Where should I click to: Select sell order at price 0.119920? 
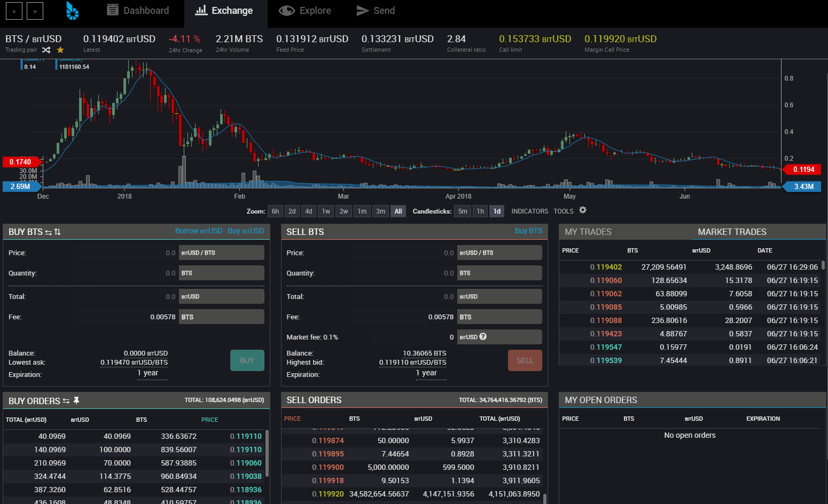click(412, 494)
